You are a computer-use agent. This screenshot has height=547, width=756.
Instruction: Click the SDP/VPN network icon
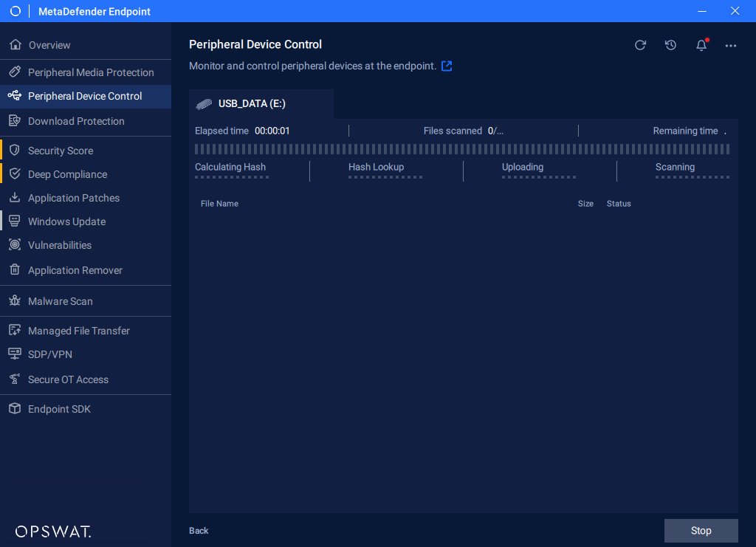15,354
